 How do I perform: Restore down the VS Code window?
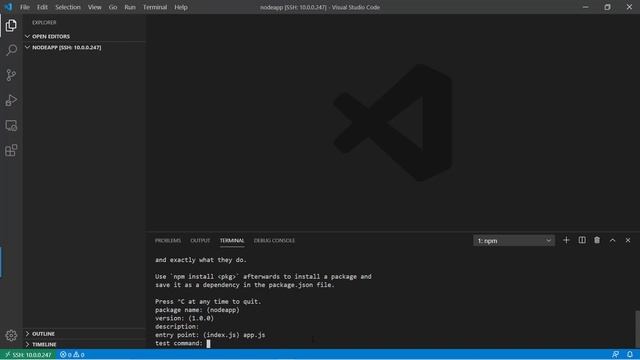[x=607, y=7]
